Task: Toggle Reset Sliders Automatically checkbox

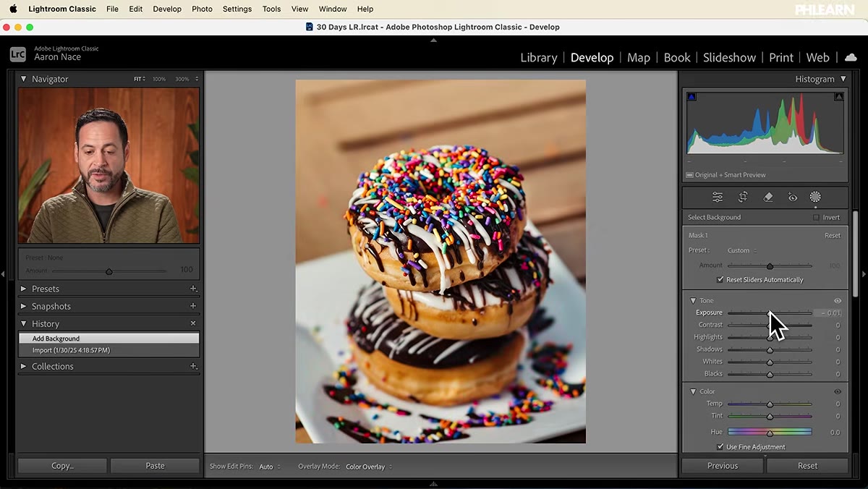Action: coord(720,279)
